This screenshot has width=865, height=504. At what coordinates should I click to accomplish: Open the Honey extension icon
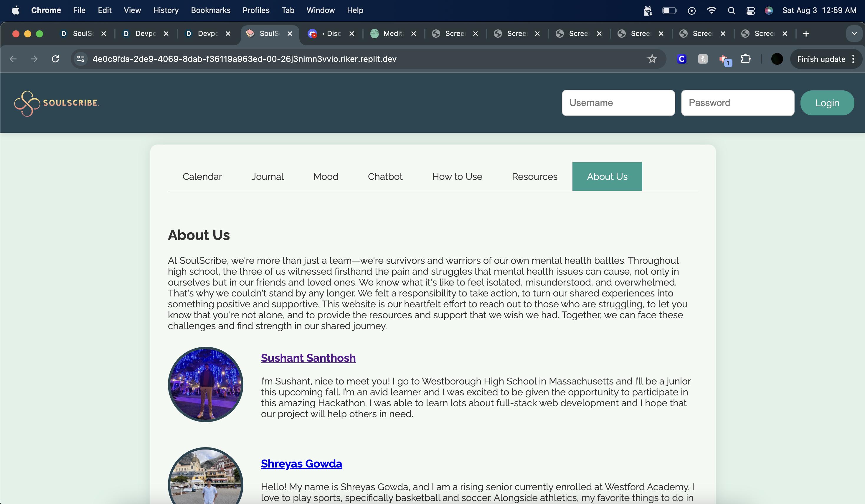tap(703, 59)
